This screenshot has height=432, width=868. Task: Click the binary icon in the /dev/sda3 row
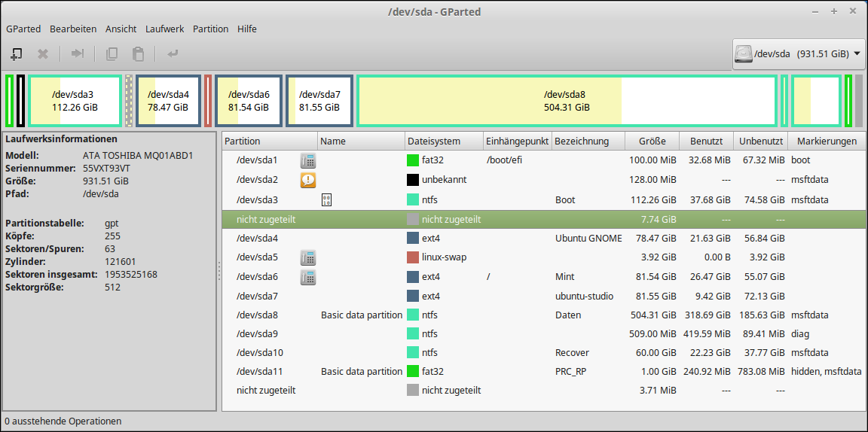[327, 199]
